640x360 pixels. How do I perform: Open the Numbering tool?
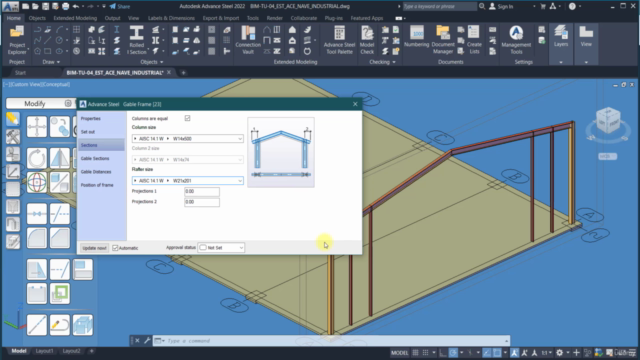coord(416,37)
